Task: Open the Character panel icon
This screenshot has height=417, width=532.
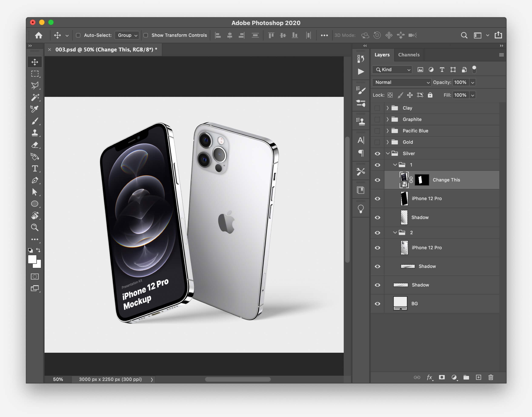Action: coord(361,140)
